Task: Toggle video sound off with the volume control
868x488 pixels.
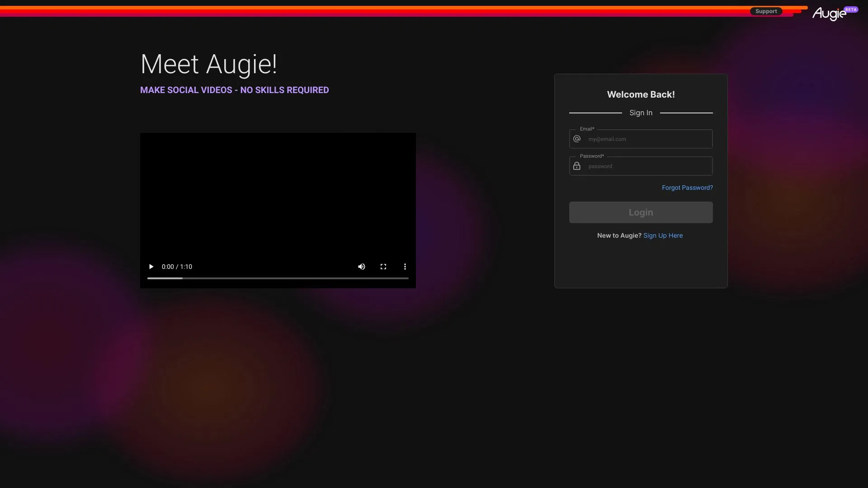Action: click(x=361, y=267)
